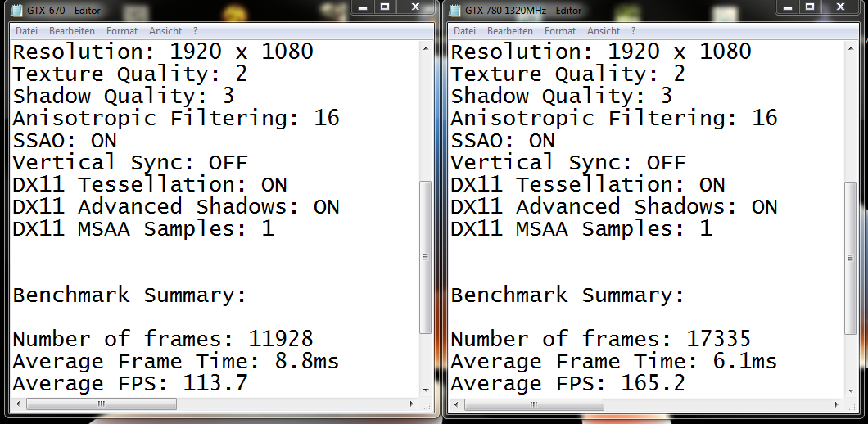Click 'Shadow Quality: 3' in GTX 780 window

(561, 97)
